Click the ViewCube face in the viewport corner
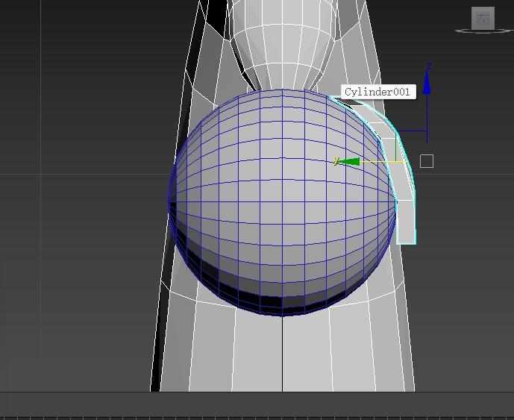 (x=483, y=18)
